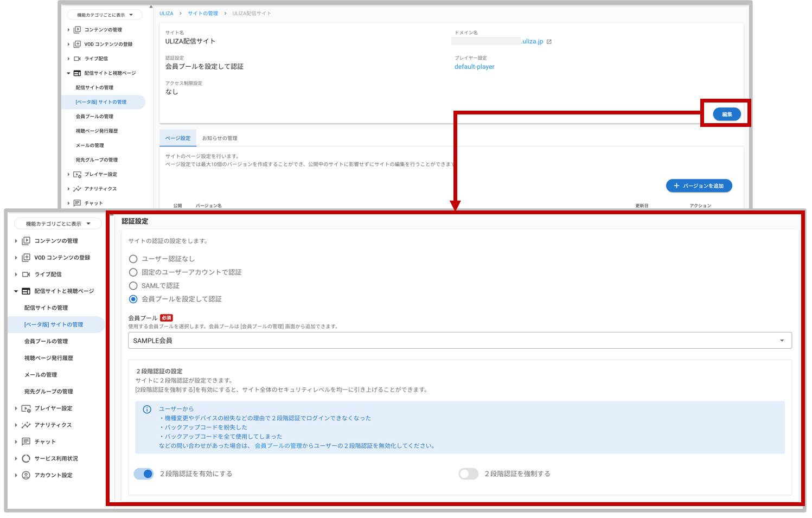Screen dimensions: 812x518
Task: Click the info icon in the 2段階認証 notice
Action: (147, 410)
